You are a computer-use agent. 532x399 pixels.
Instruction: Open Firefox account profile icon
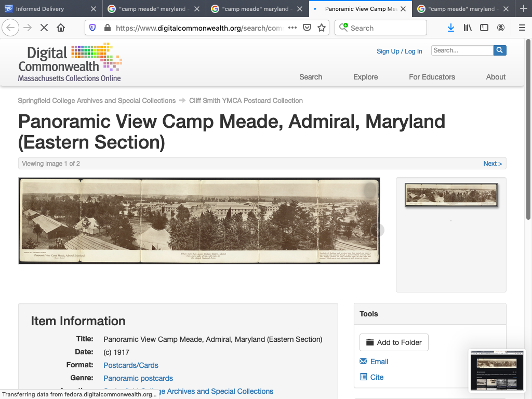click(x=501, y=28)
